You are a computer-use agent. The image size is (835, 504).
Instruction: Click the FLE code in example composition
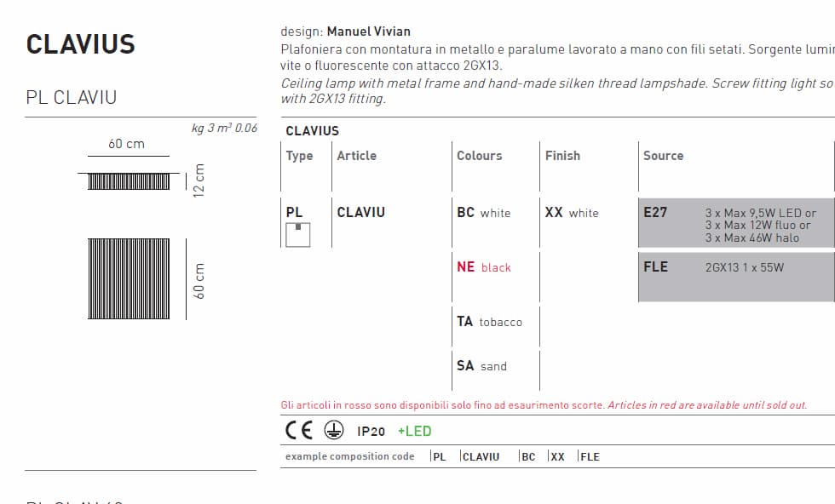(x=590, y=457)
